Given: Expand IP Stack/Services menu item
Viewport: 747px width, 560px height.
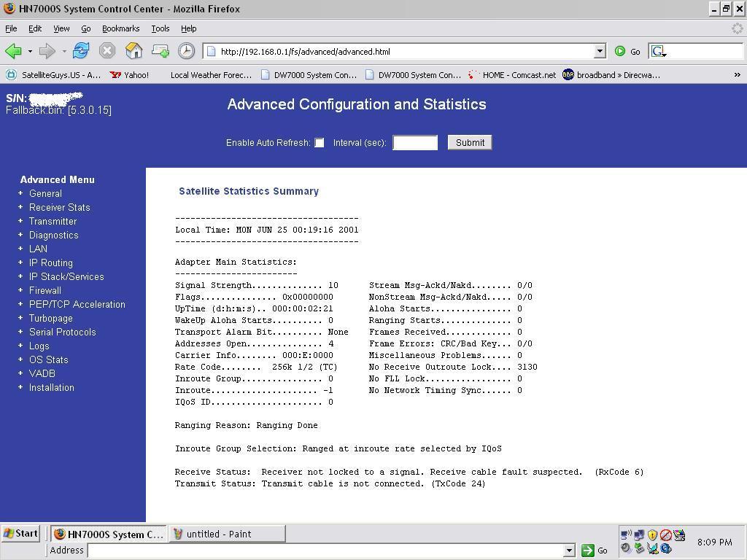Looking at the screenshot, I should tap(66, 276).
